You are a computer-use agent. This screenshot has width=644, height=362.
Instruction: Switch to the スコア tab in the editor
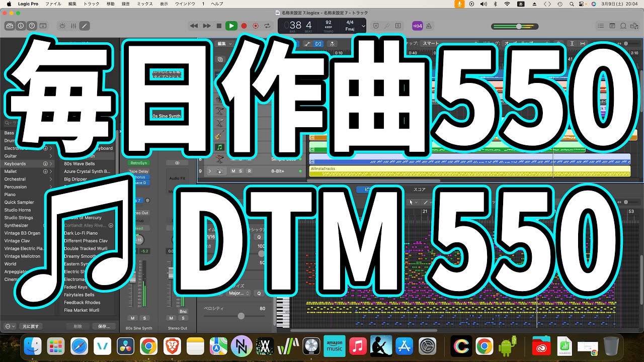coord(420,190)
